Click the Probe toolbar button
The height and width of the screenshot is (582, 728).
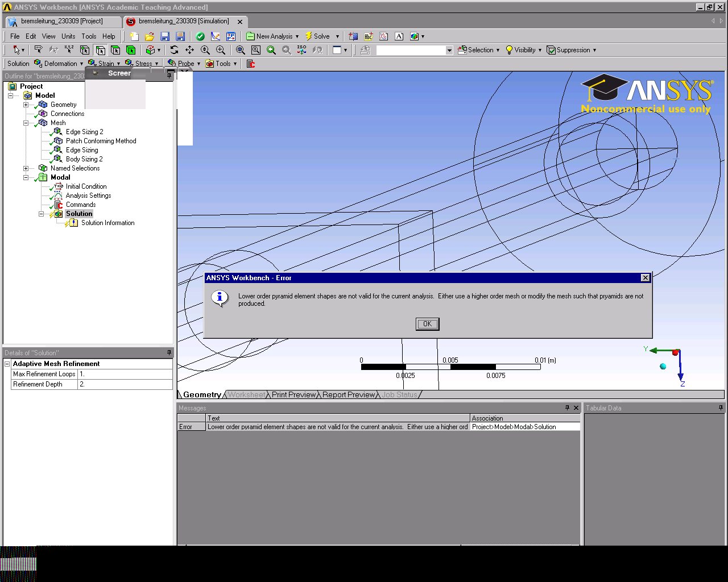(x=184, y=64)
